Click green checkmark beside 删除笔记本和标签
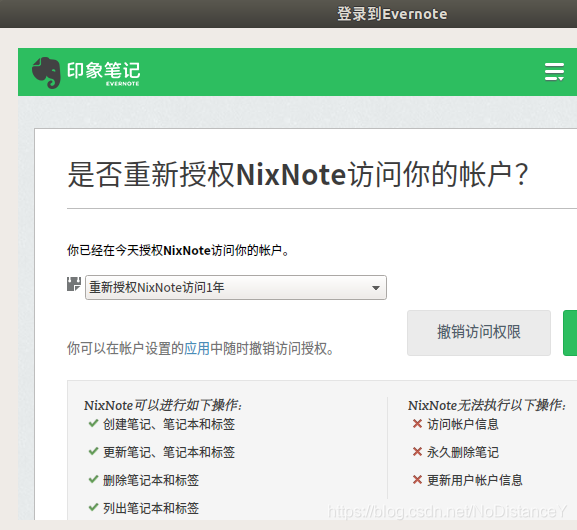The width and height of the screenshot is (577, 530). pyautogui.click(x=93, y=479)
